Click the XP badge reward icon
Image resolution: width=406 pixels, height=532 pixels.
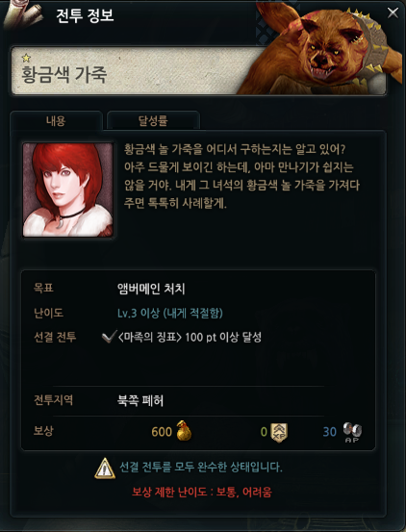tap(279, 432)
